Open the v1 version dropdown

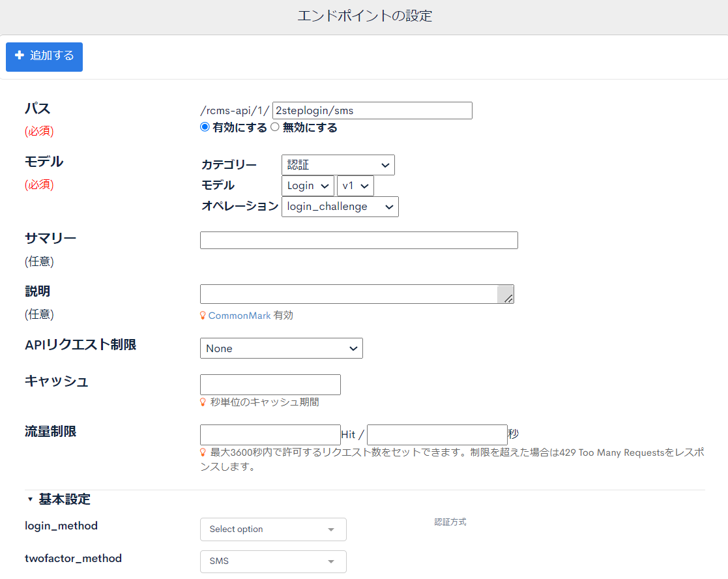[355, 186]
